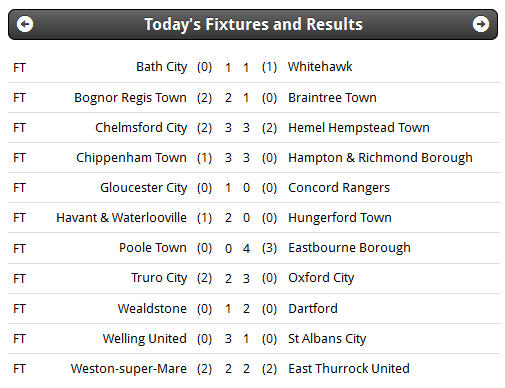Select Concord Rangers team name
Screen dimensions: 505x388
(339, 188)
